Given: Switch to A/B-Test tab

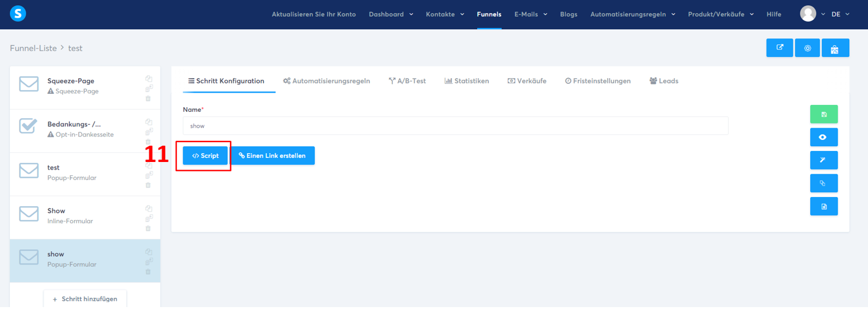Looking at the screenshot, I should tap(407, 81).
